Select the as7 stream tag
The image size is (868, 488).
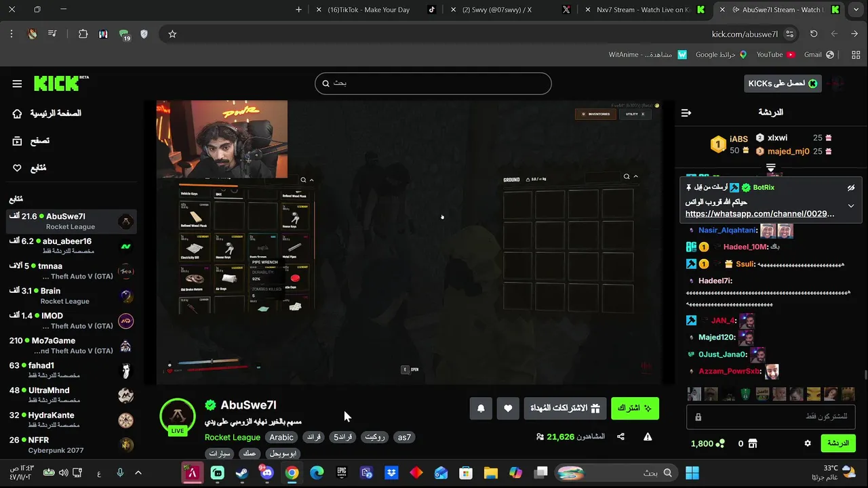tap(404, 437)
